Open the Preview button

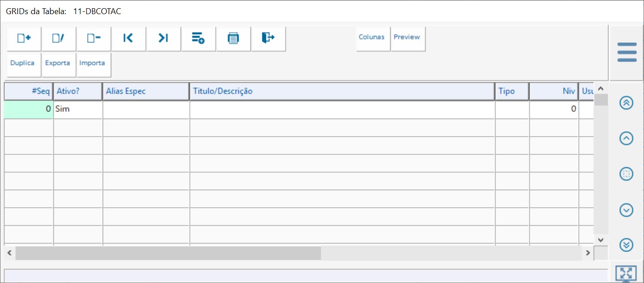407,37
